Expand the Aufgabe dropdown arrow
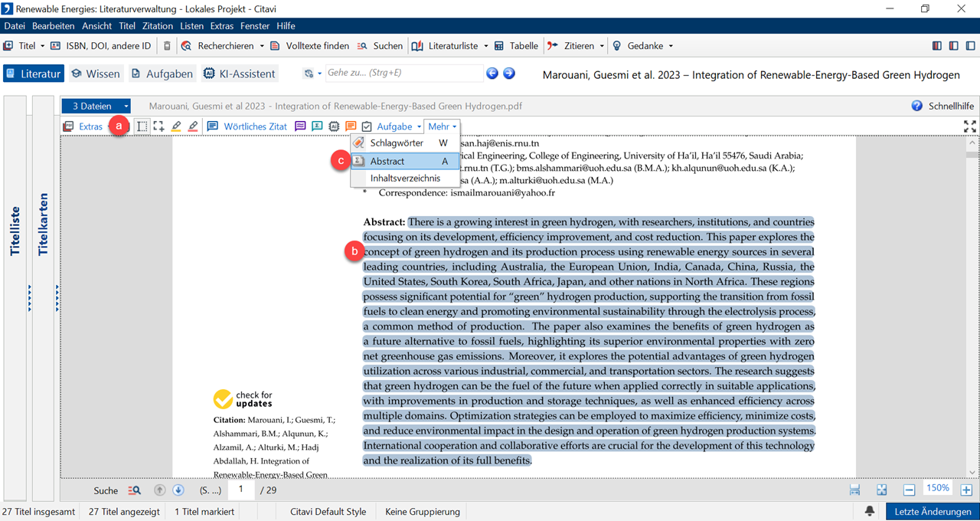This screenshot has width=980, height=521. tap(420, 126)
